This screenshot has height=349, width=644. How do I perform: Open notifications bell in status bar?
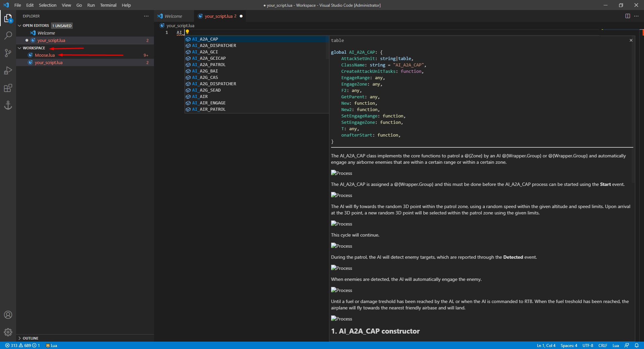[x=637, y=345]
